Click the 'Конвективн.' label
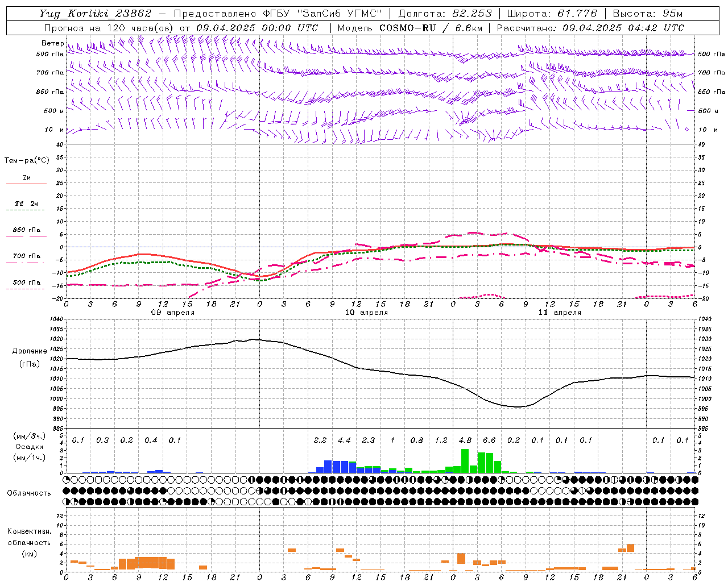This screenshot has height=582, width=728. (30, 531)
